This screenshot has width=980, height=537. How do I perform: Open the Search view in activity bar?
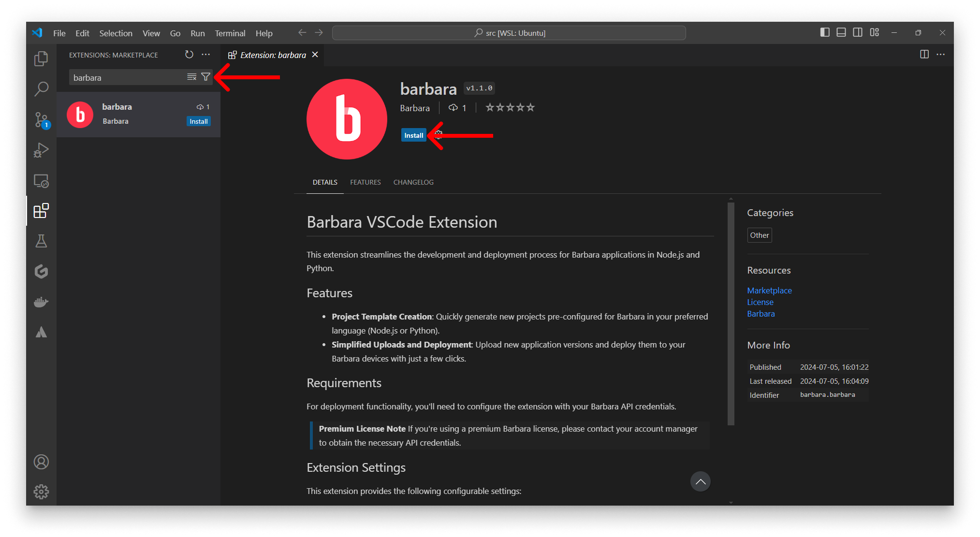[x=41, y=89]
